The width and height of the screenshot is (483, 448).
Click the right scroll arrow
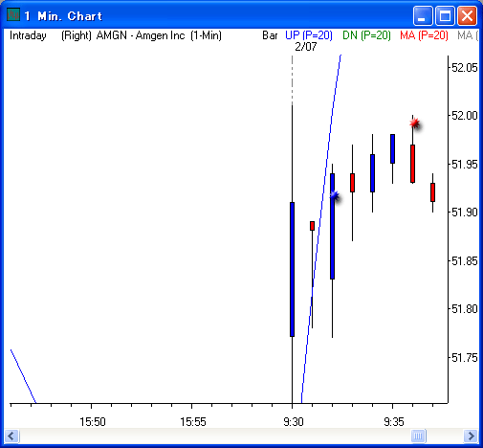(471, 436)
